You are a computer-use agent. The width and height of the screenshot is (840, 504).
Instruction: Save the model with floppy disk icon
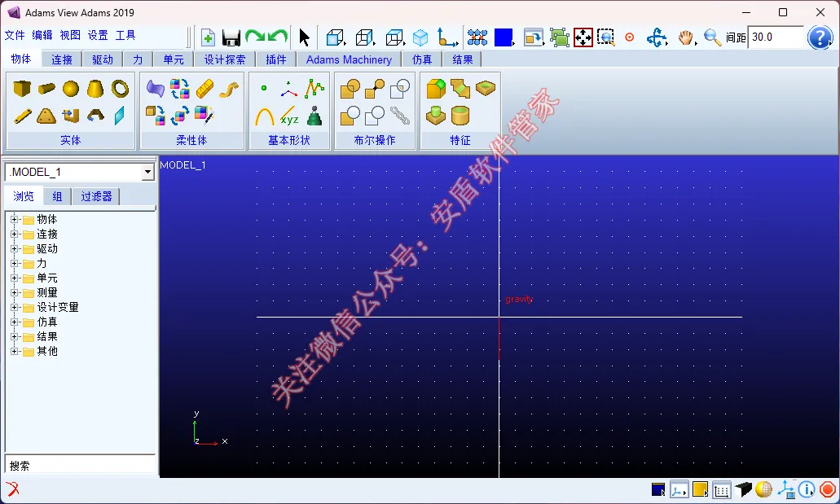point(231,37)
